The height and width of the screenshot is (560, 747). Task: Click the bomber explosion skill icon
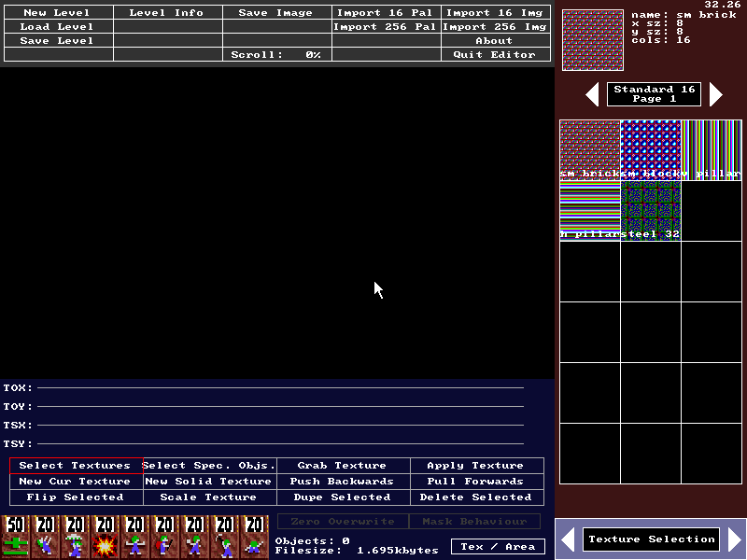[105, 537]
